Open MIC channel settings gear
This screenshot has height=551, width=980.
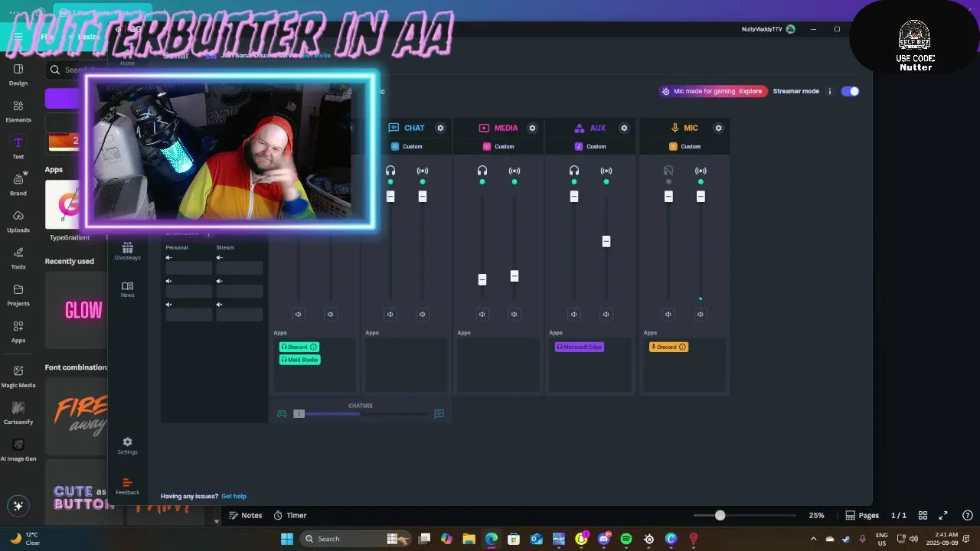tap(718, 128)
